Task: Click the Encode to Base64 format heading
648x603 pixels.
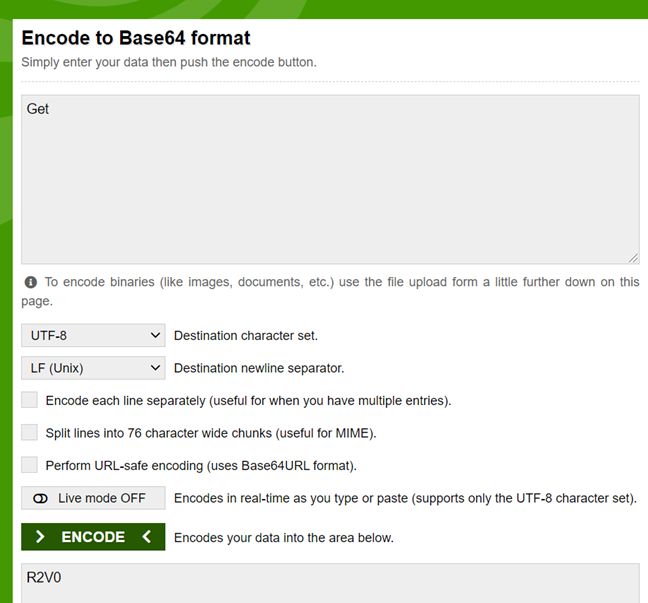Action: [x=136, y=38]
